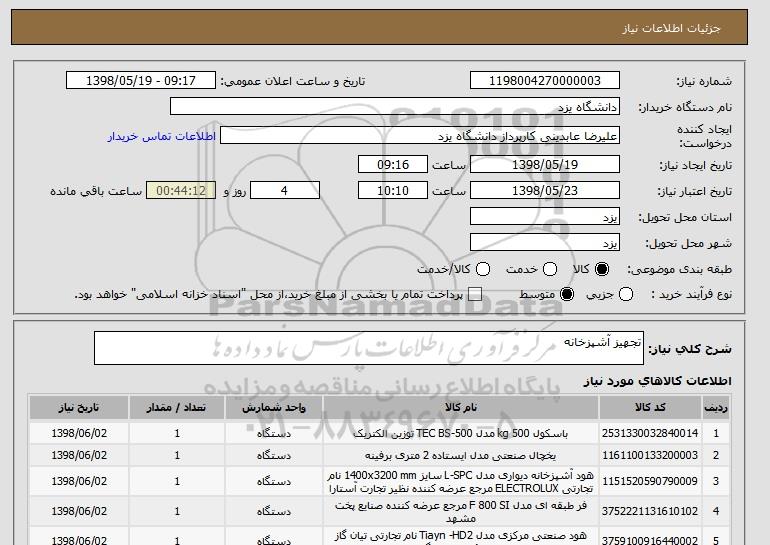Viewport: 770px width, 545px height.
Task: Click the public announcement date-time field
Action: (x=141, y=81)
